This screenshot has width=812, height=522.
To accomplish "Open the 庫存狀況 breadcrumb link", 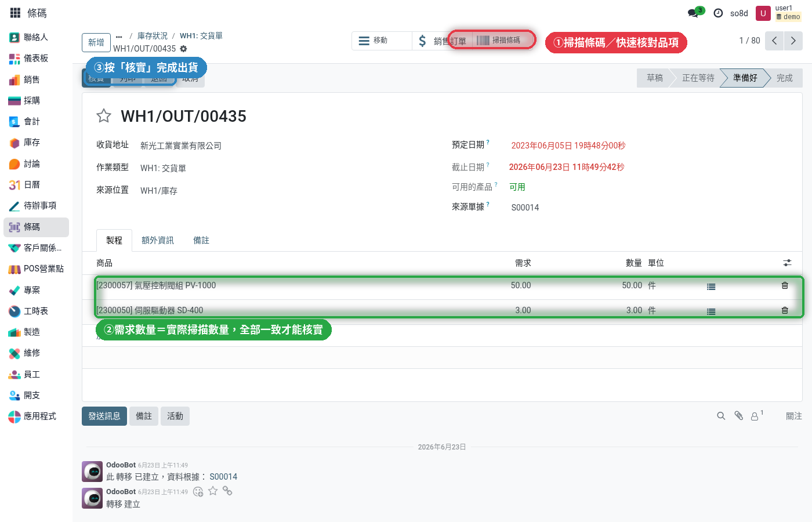I will click(x=153, y=36).
